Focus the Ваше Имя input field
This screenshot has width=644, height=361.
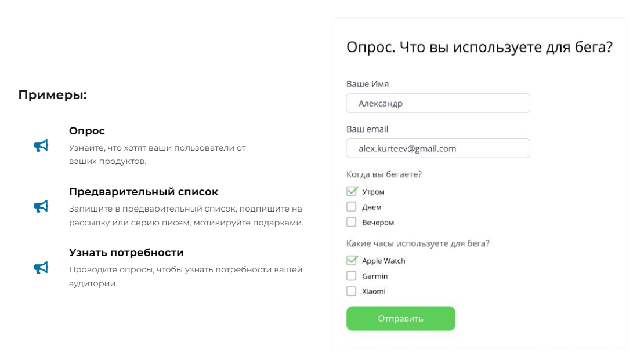point(438,103)
